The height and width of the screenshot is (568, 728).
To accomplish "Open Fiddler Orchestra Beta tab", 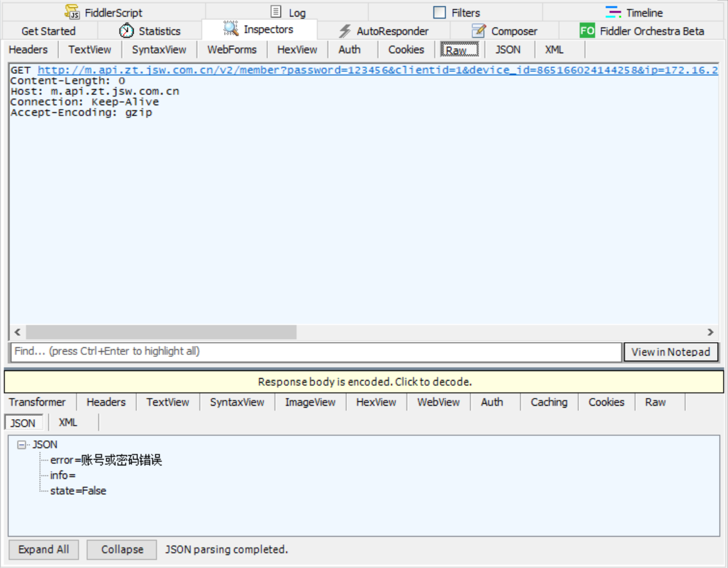I will point(642,31).
